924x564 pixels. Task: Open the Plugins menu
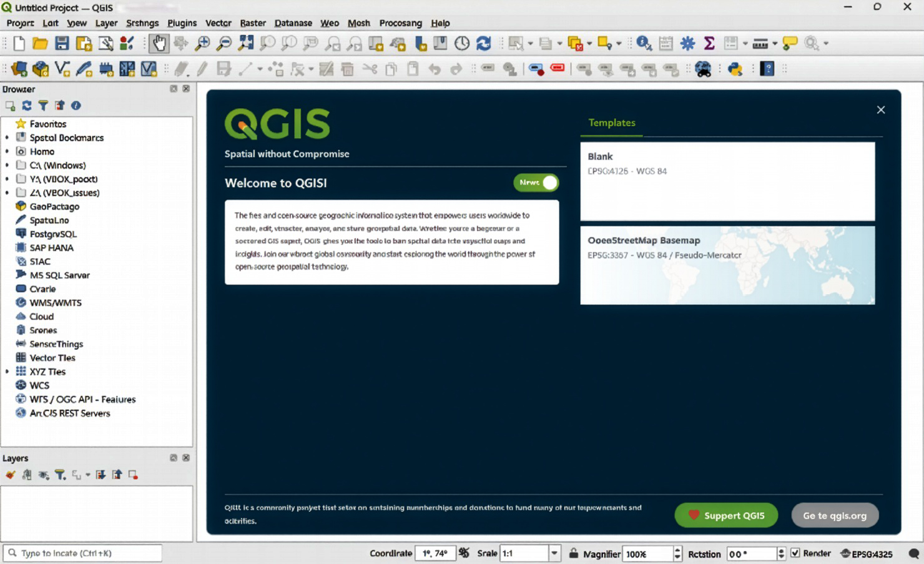click(182, 23)
